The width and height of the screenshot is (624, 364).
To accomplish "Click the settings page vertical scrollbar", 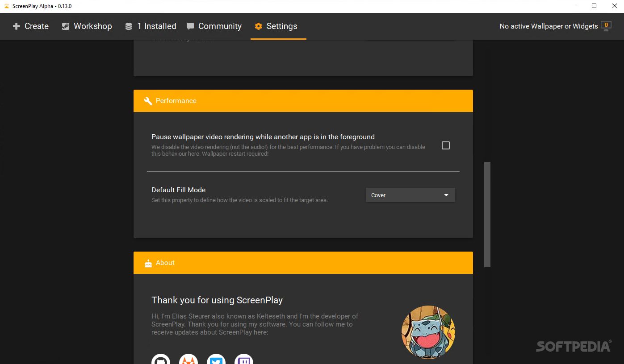I will [487, 215].
